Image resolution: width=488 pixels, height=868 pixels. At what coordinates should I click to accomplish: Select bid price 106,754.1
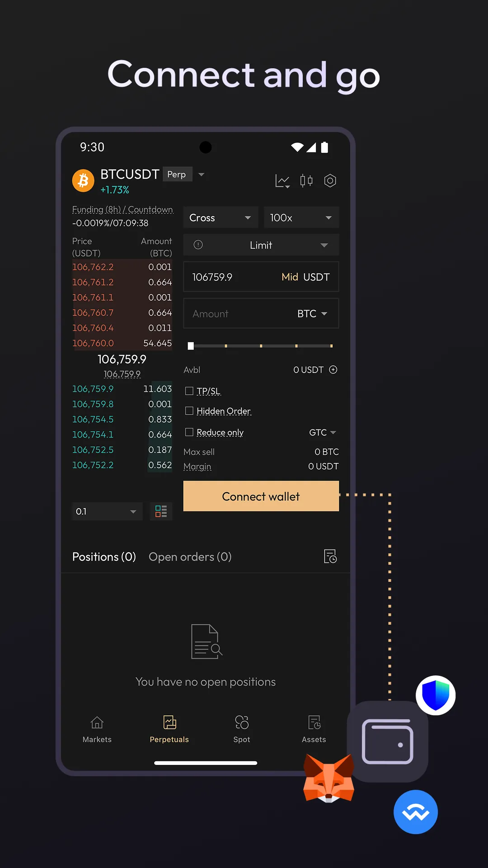point(93,434)
